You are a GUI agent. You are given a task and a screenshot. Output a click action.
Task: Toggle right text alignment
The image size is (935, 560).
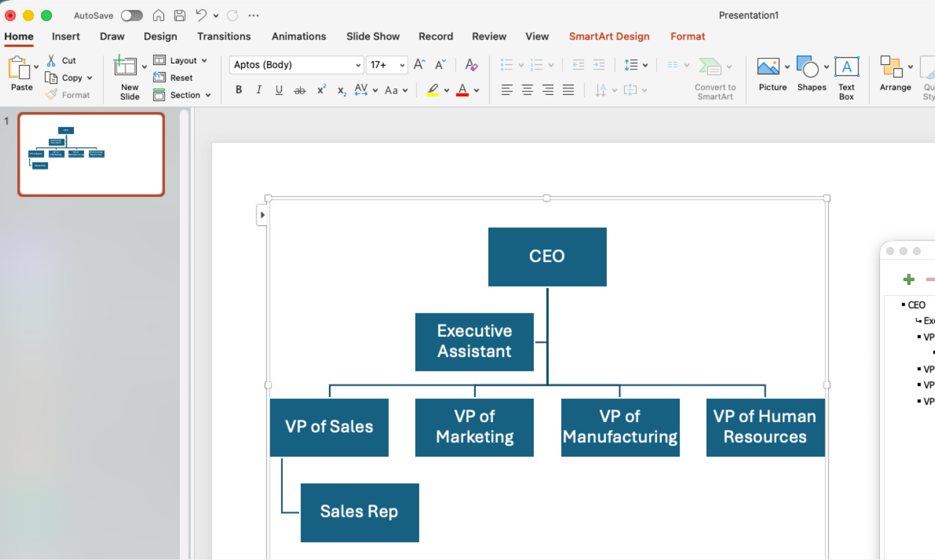point(548,90)
